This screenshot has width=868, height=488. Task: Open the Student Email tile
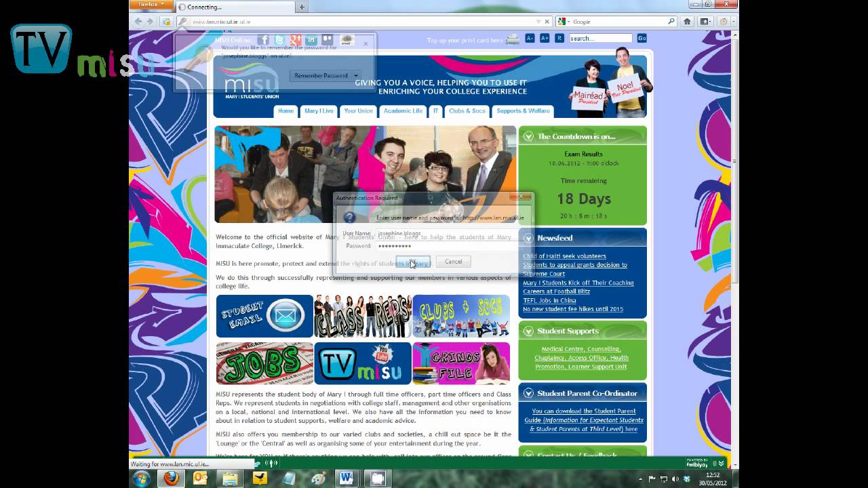(264, 316)
